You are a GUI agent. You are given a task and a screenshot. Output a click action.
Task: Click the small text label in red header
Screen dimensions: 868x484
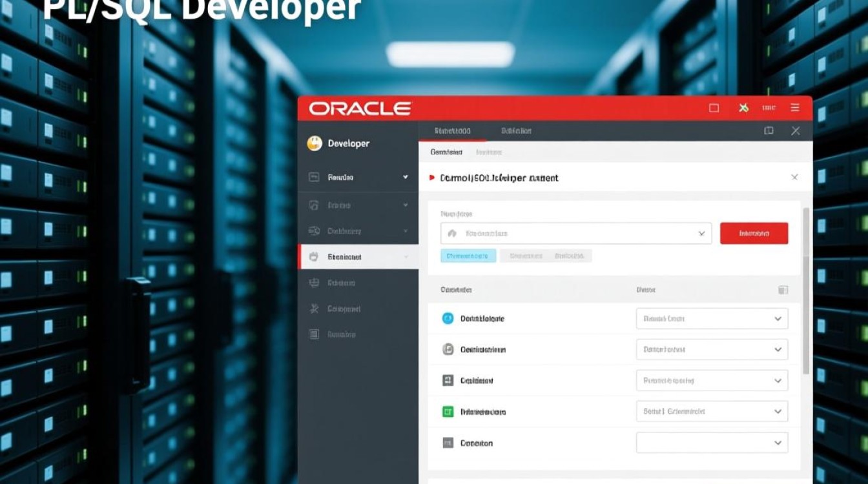pos(769,108)
